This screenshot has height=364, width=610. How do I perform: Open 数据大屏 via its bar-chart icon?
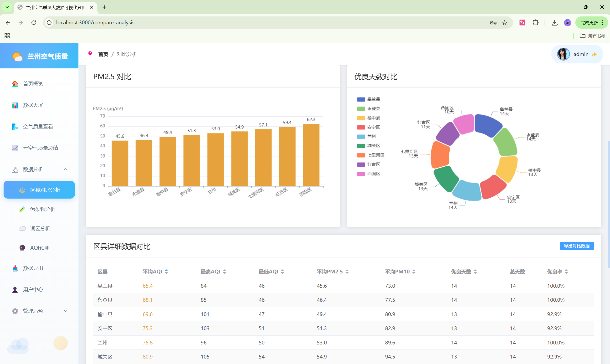point(15,105)
